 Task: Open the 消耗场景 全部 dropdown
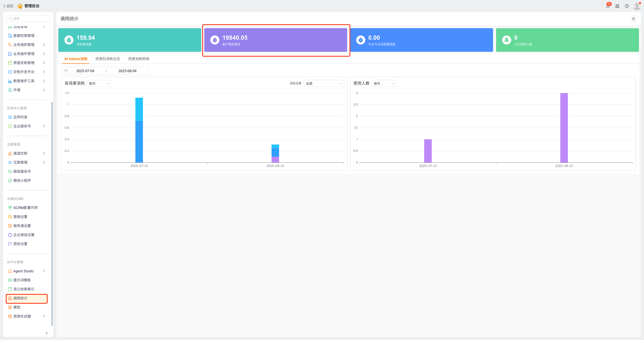click(324, 83)
